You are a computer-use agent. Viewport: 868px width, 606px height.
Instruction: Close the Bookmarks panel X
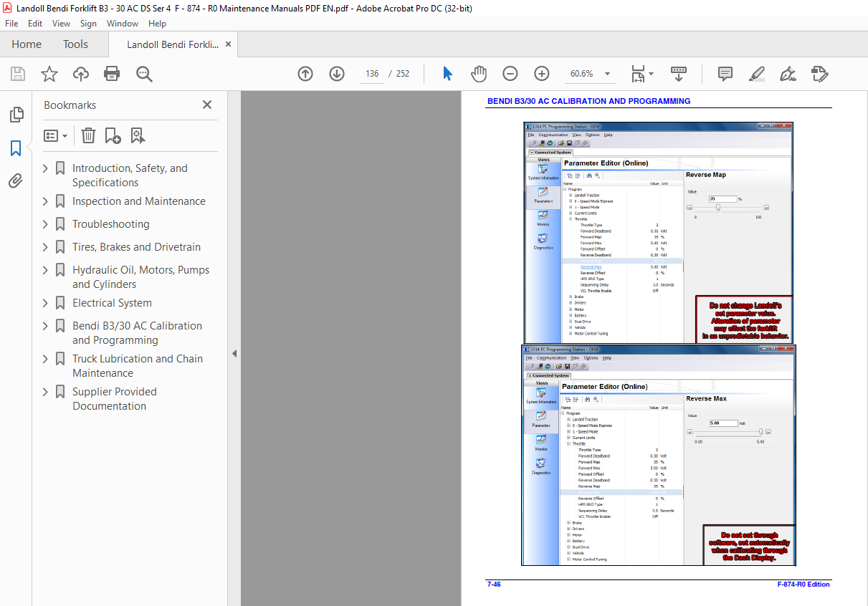[207, 105]
